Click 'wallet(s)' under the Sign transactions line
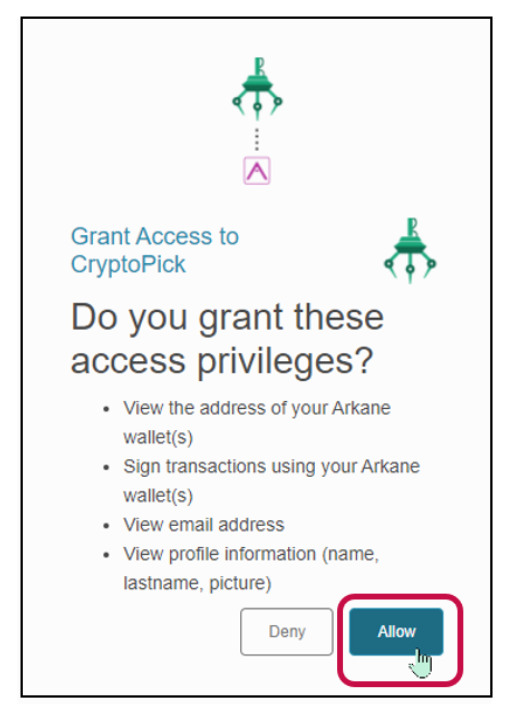The width and height of the screenshot is (519, 704). pos(158,496)
